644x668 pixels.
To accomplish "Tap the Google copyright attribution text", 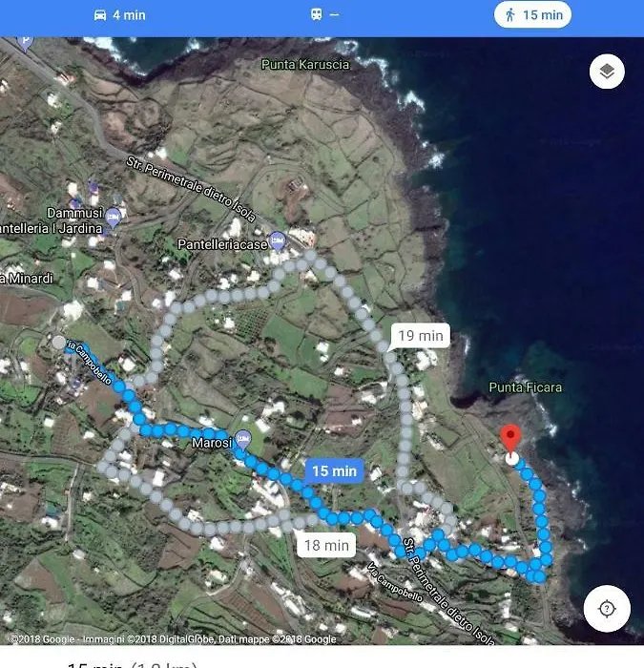I will pyautogui.click(x=173, y=639).
